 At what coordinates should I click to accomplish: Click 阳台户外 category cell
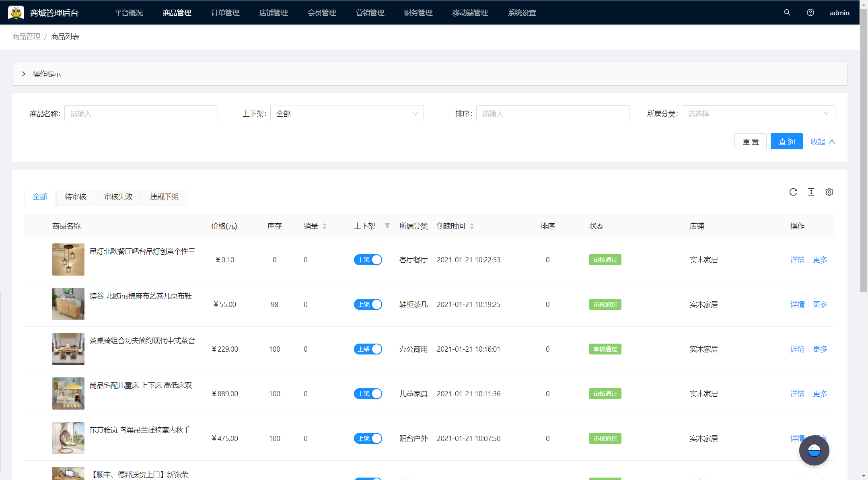[413, 439]
